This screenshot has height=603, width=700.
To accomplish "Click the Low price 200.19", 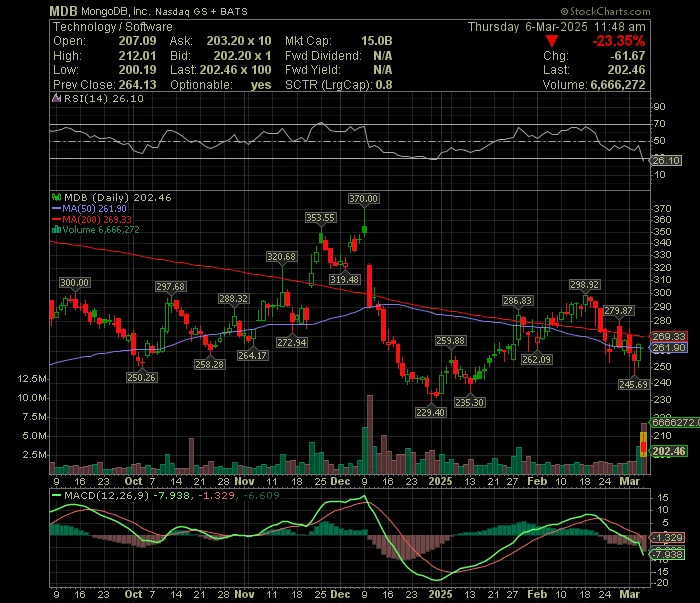I will (x=138, y=70).
